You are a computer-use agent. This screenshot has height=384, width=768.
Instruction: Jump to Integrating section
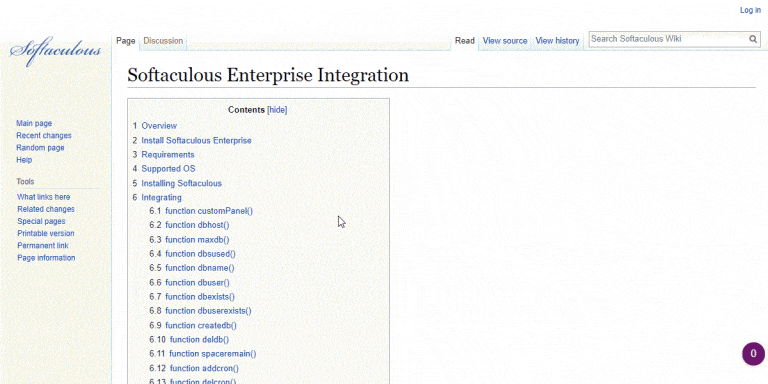162,198
